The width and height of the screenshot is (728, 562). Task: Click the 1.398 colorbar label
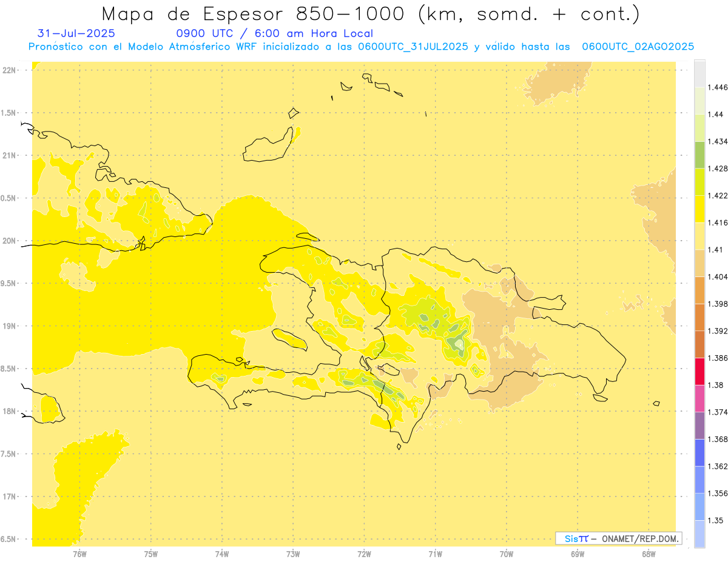[717, 304]
